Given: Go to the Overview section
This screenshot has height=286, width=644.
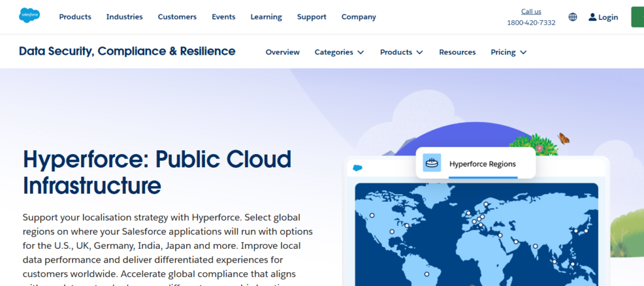Looking at the screenshot, I should click(282, 52).
